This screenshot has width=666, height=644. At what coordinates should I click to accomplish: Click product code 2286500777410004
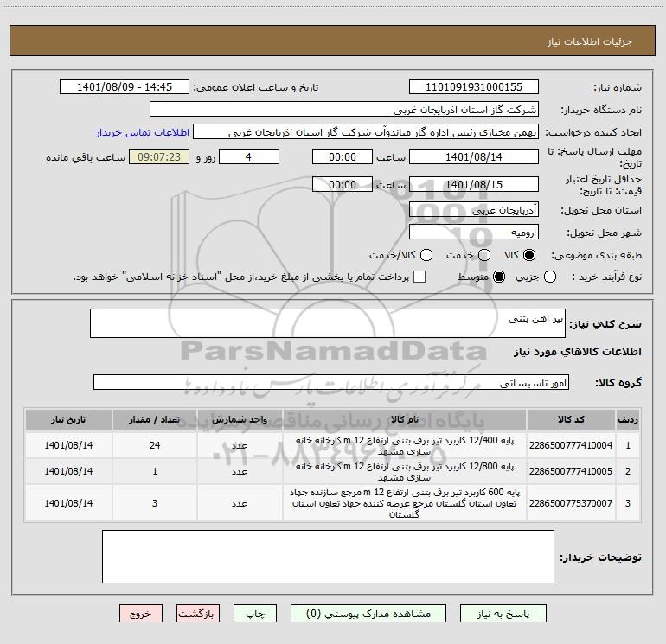(x=571, y=445)
